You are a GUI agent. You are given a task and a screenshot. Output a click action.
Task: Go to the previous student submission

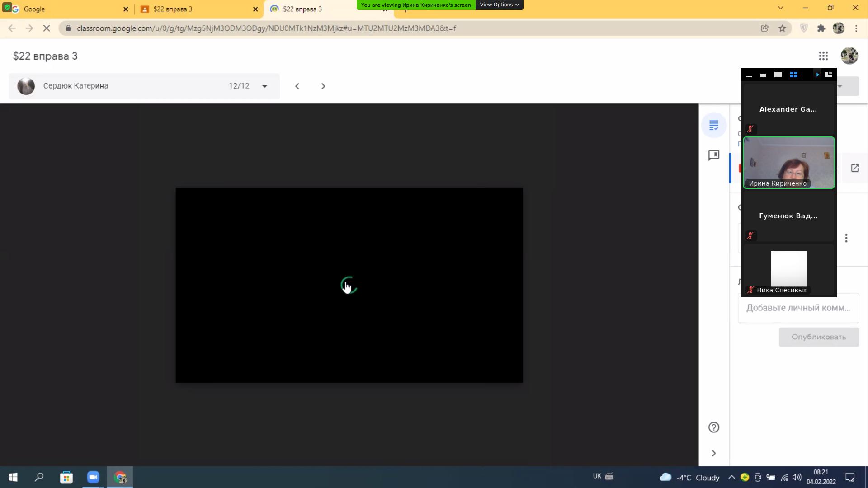click(297, 86)
